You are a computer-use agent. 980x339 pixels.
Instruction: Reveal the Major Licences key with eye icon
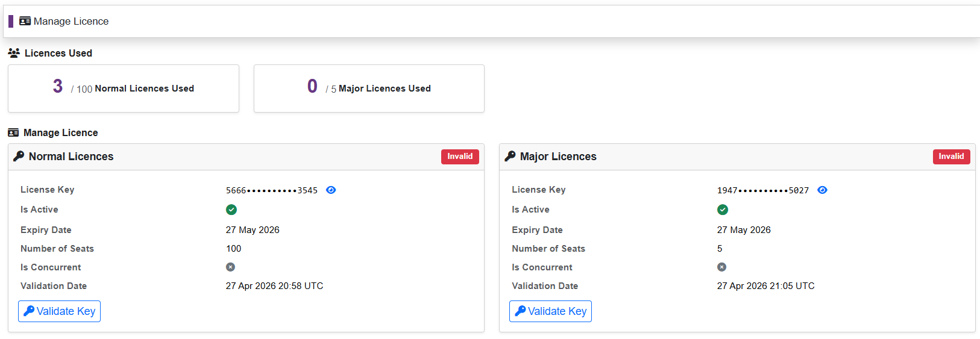[x=822, y=190]
